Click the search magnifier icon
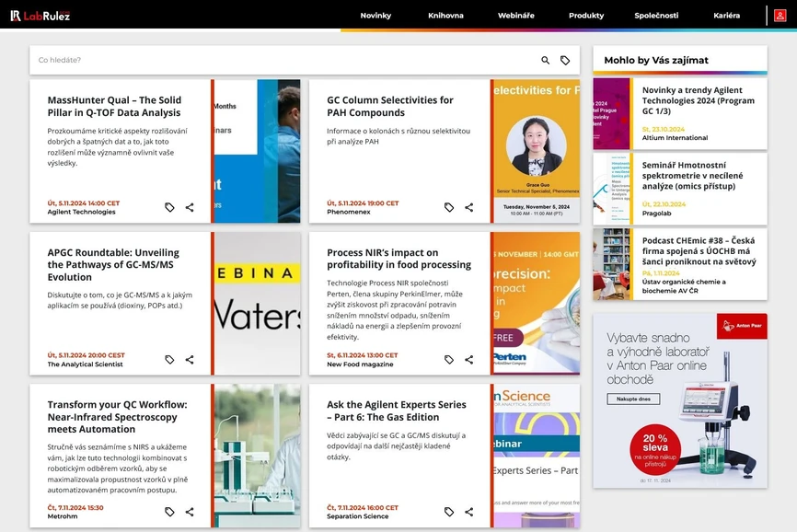 [x=545, y=61]
